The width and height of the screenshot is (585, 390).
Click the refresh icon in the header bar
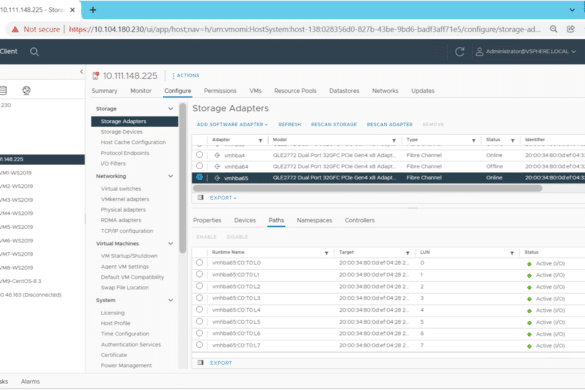(x=460, y=52)
